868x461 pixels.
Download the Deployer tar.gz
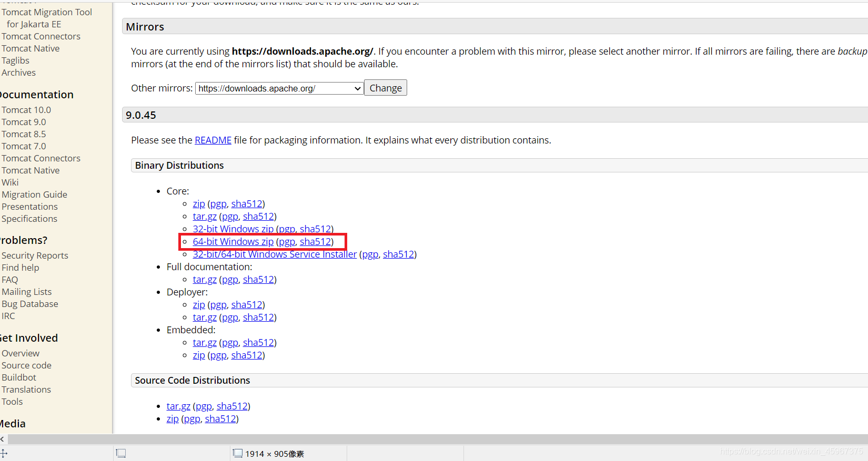click(205, 317)
